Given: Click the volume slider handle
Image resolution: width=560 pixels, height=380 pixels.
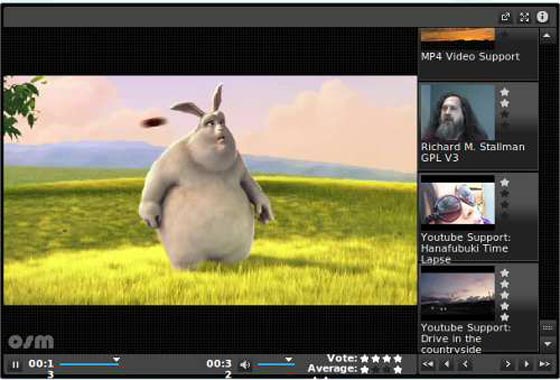Looking at the screenshot, I should (289, 359).
